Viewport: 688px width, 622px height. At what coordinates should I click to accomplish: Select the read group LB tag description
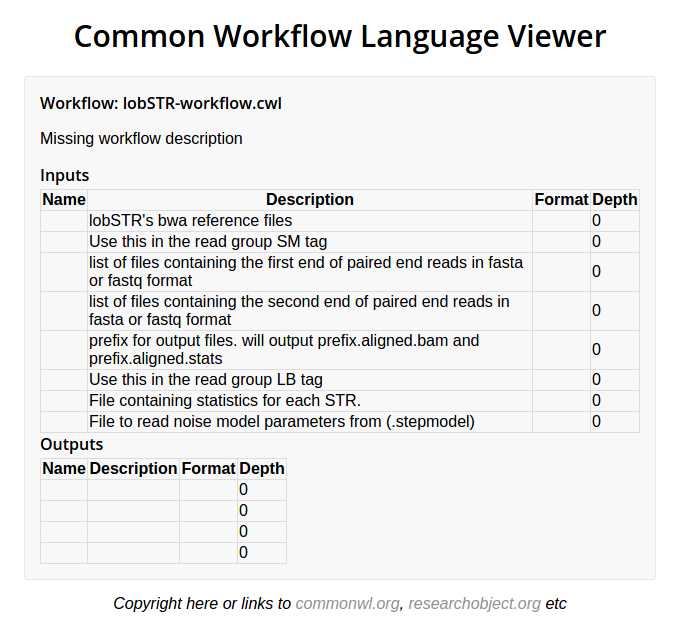(310, 379)
